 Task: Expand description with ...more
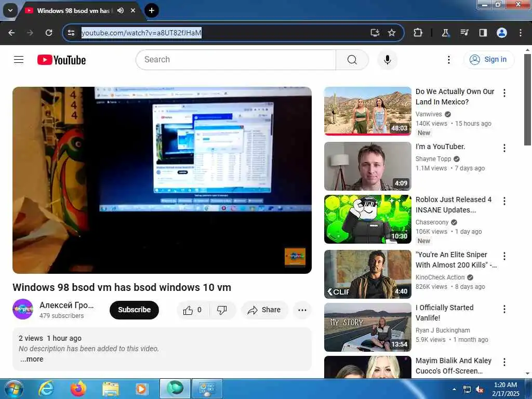pos(32,359)
